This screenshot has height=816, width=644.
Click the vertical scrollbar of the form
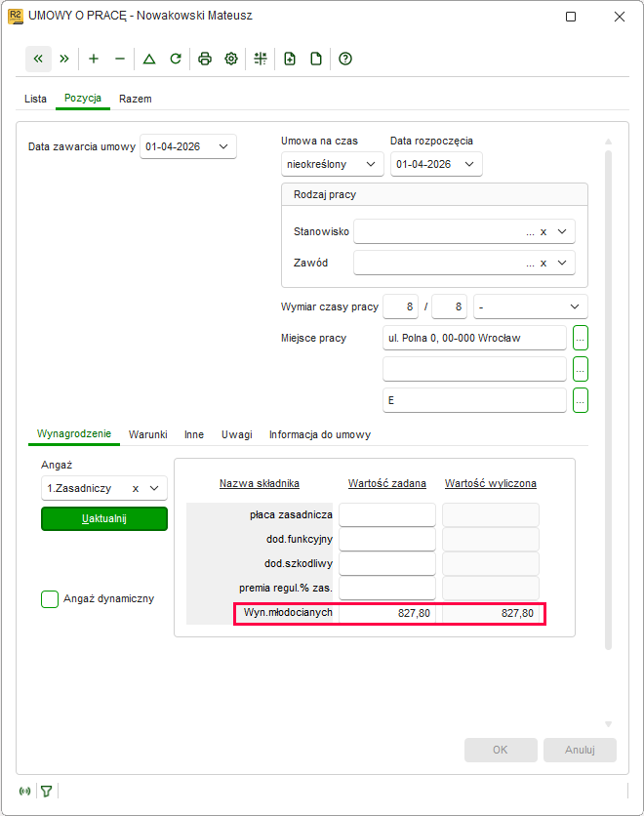(608, 400)
